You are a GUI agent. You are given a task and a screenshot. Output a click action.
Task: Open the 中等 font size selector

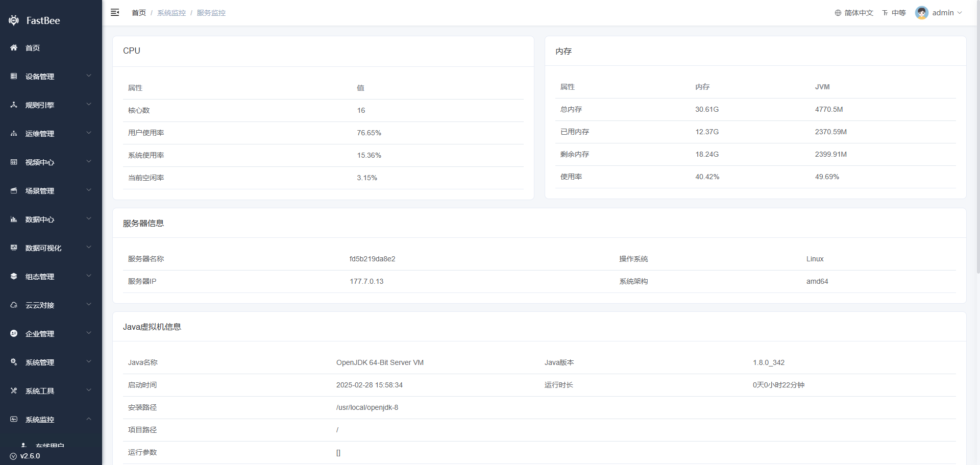click(x=894, y=13)
